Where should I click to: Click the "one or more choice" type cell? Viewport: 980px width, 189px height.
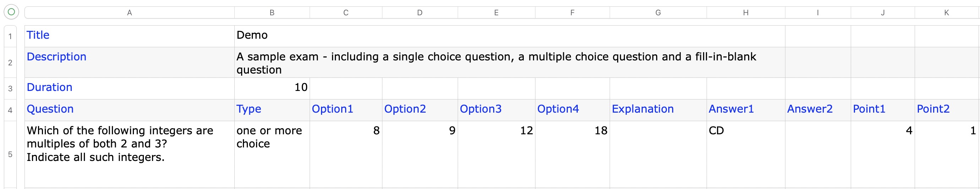[272, 155]
